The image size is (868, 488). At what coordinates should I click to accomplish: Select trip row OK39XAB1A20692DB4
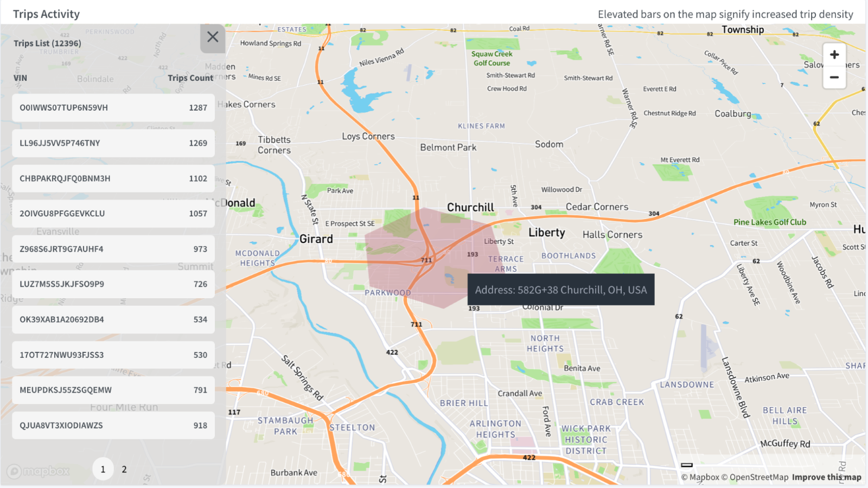click(113, 319)
